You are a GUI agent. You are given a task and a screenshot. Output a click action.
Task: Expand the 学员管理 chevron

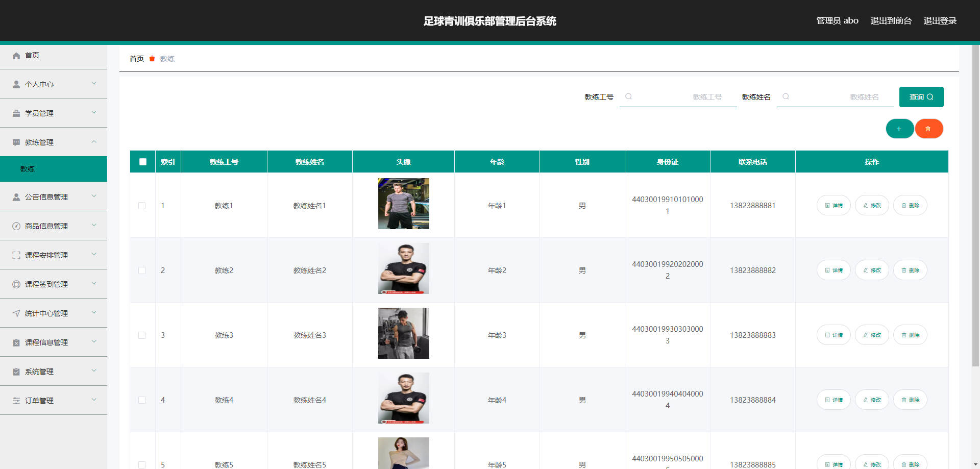[x=94, y=112]
